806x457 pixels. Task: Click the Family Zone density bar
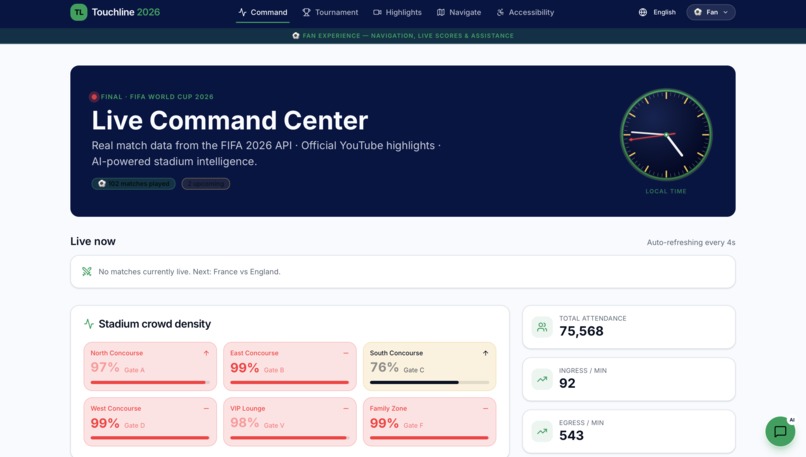coord(429,438)
